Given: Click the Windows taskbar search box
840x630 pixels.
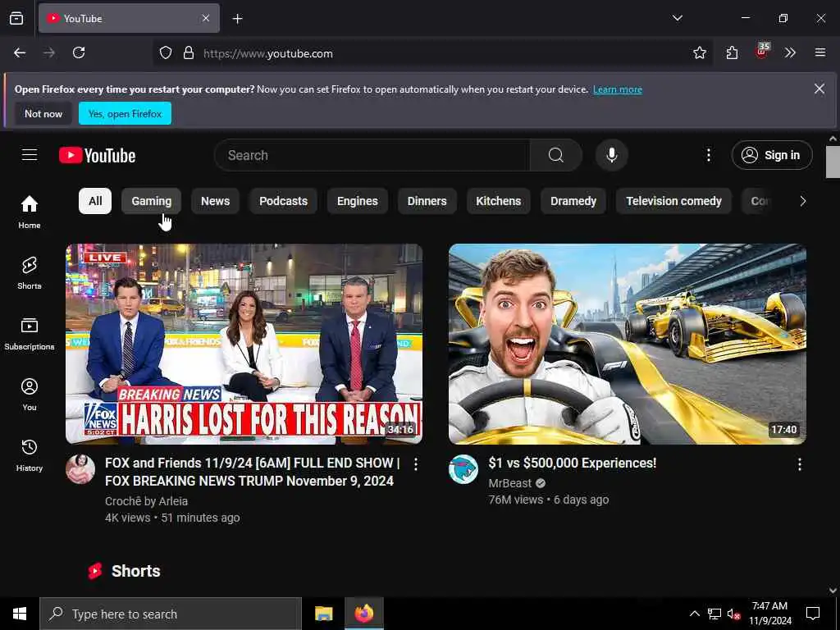Looking at the screenshot, I should click(x=171, y=614).
